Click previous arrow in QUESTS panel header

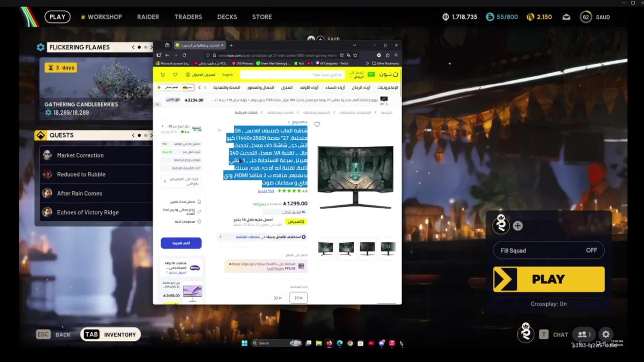(x=133, y=135)
